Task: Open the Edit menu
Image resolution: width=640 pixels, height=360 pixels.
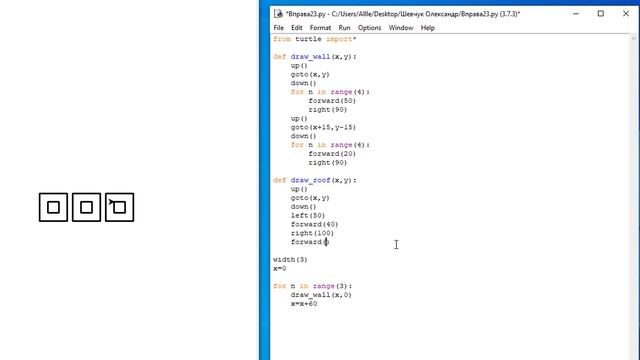Action: 296,28
